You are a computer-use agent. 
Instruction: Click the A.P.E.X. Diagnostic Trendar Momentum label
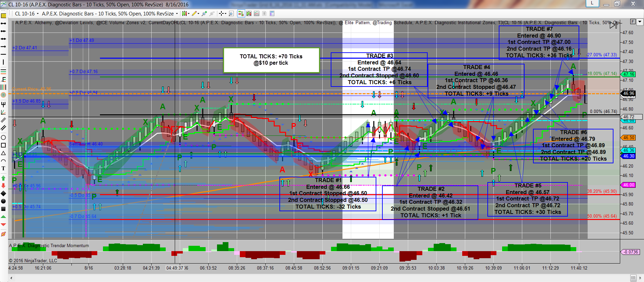pos(49,246)
